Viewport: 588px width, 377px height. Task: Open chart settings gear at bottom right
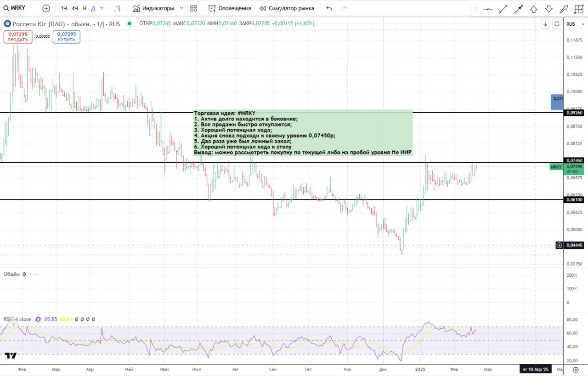pyautogui.click(x=576, y=369)
